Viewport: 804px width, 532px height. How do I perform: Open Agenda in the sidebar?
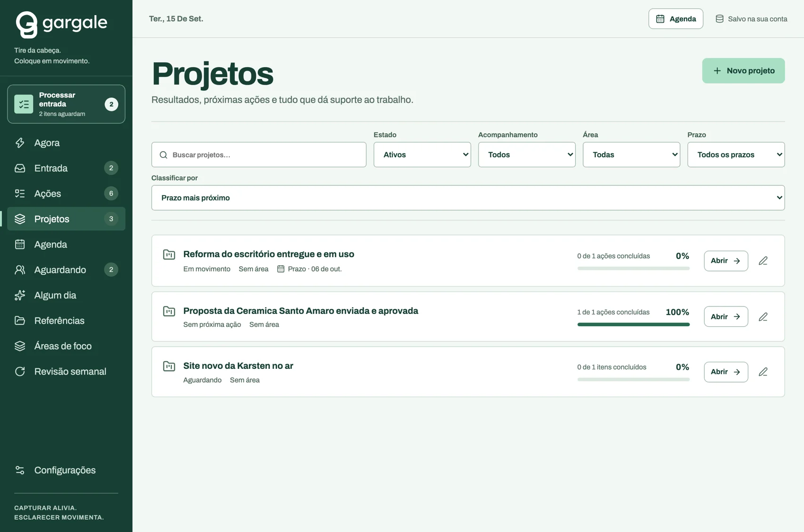(66, 244)
